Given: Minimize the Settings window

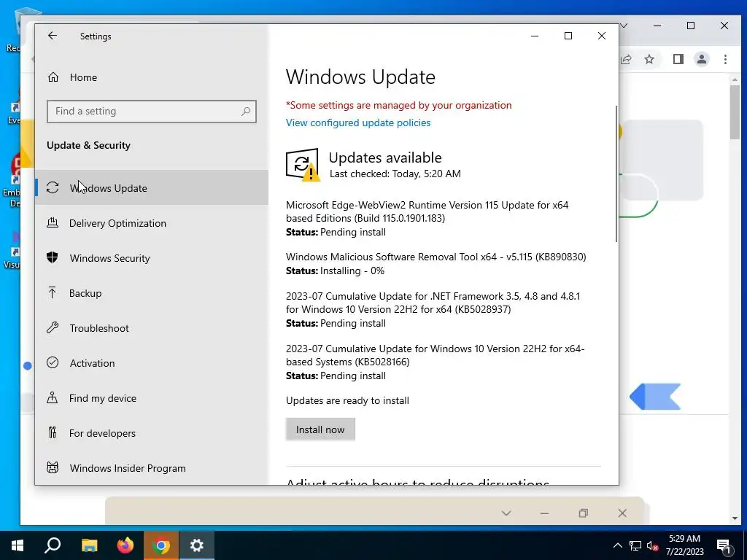Looking at the screenshot, I should coord(535,36).
